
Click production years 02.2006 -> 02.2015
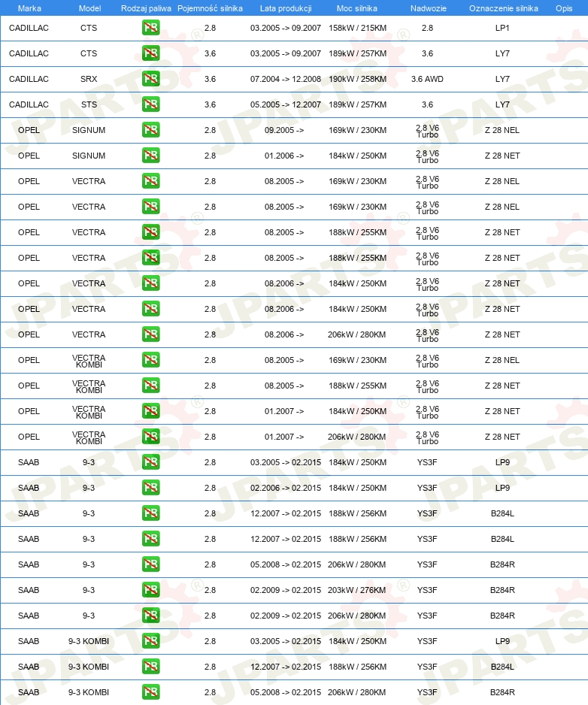coord(286,488)
